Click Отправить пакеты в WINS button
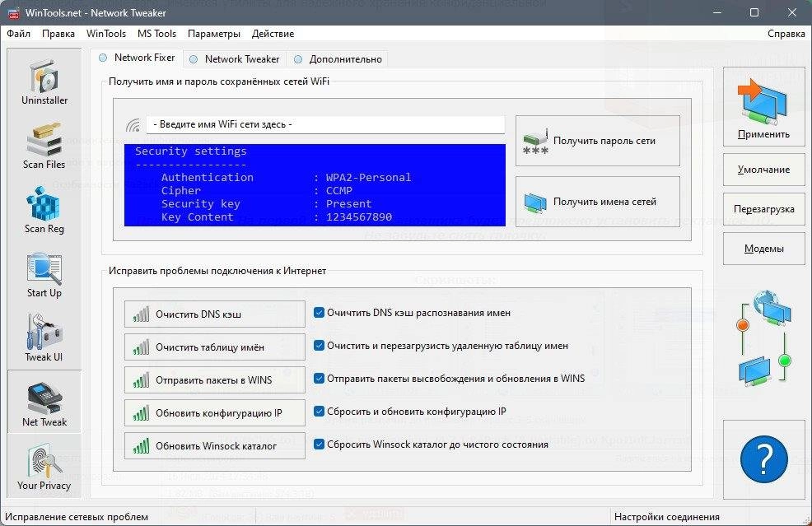 click(x=214, y=380)
